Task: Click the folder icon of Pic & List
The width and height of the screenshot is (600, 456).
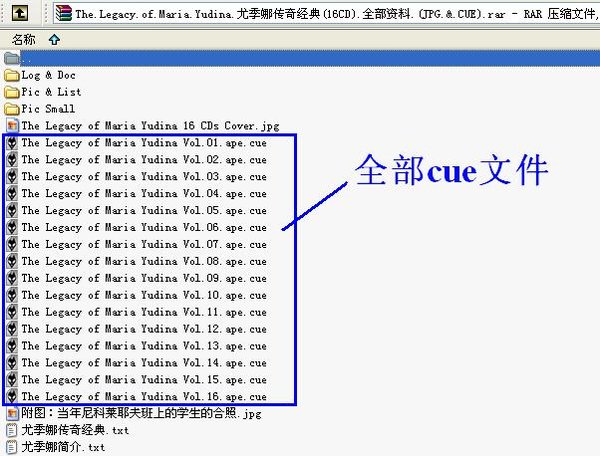Action: point(12,92)
